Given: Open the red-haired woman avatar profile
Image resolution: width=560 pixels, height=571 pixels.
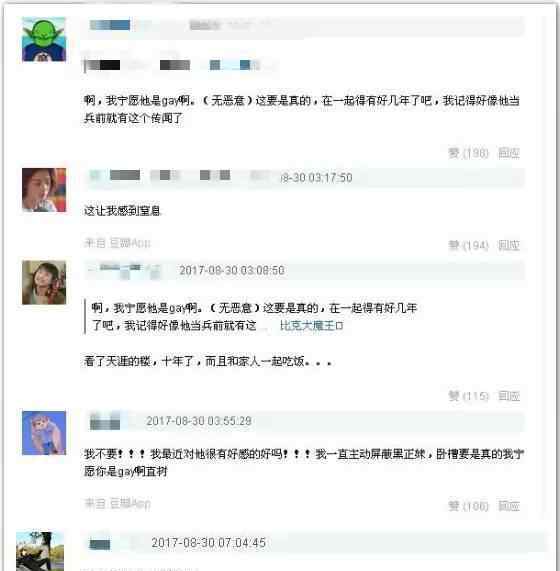Looking at the screenshot, I should point(44,190).
